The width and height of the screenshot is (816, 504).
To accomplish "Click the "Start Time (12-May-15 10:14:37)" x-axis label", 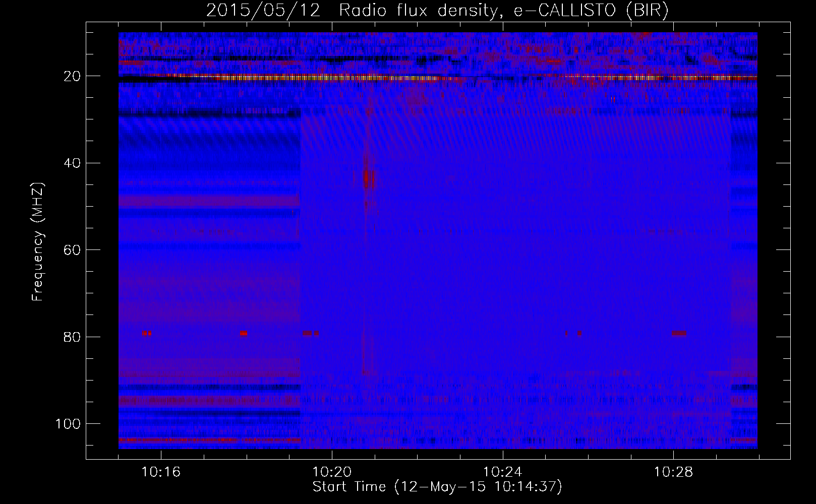I will 437,487.
